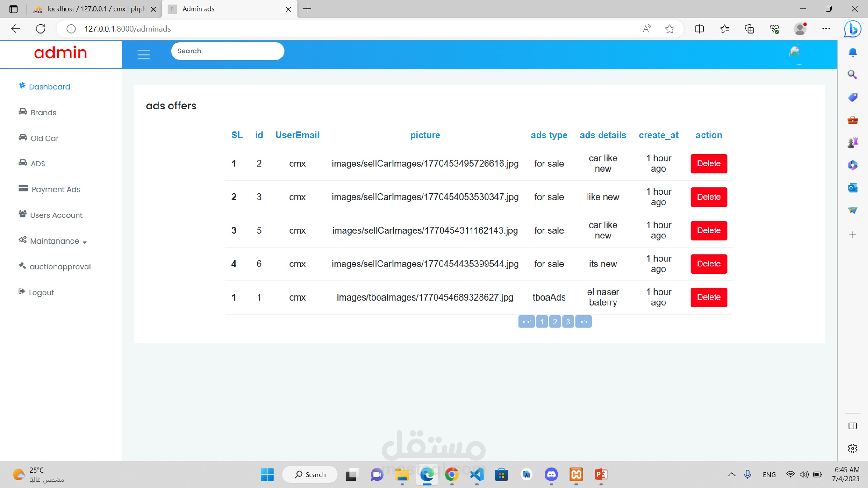Click the auctionapproval gavel icon
Screen dimensions: 868x488
(22, 266)
